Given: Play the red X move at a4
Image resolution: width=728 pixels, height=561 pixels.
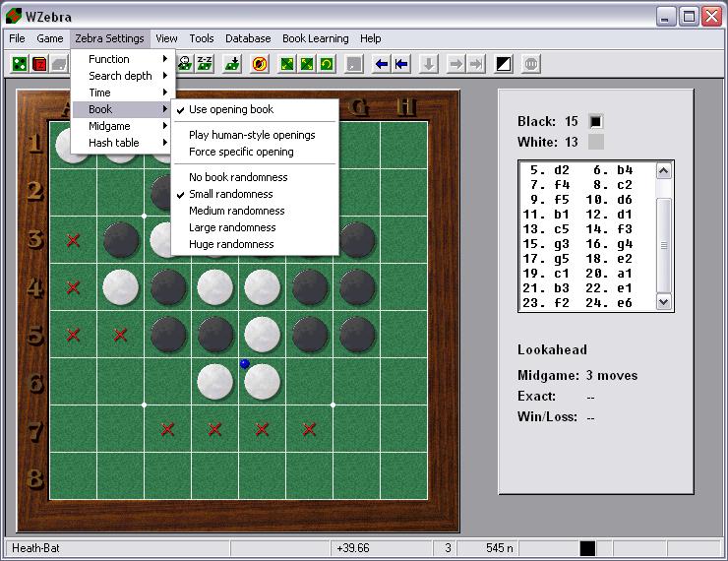Looking at the screenshot, I should point(73,287).
